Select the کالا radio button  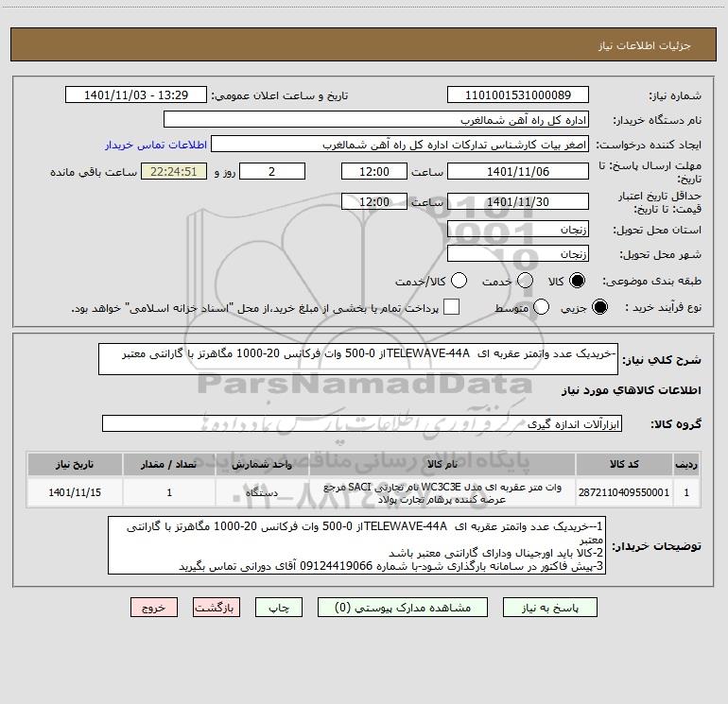click(x=577, y=281)
